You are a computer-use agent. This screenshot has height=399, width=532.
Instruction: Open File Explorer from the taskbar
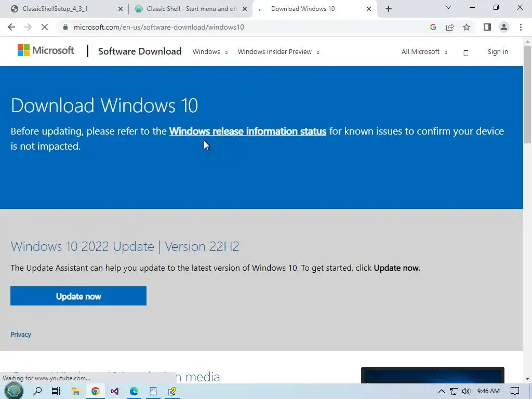coord(76,391)
